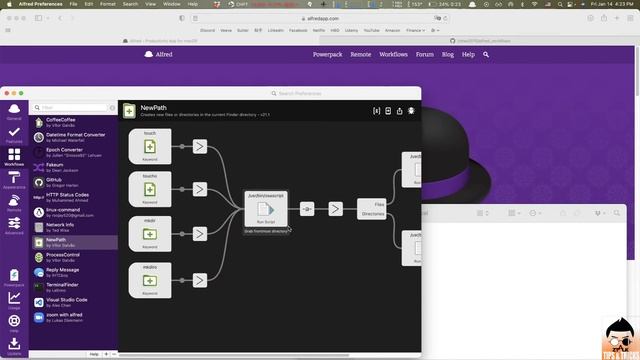Viewport: 640px width, 360px height.
Task: Open the Appearance section
Action: click(14, 180)
